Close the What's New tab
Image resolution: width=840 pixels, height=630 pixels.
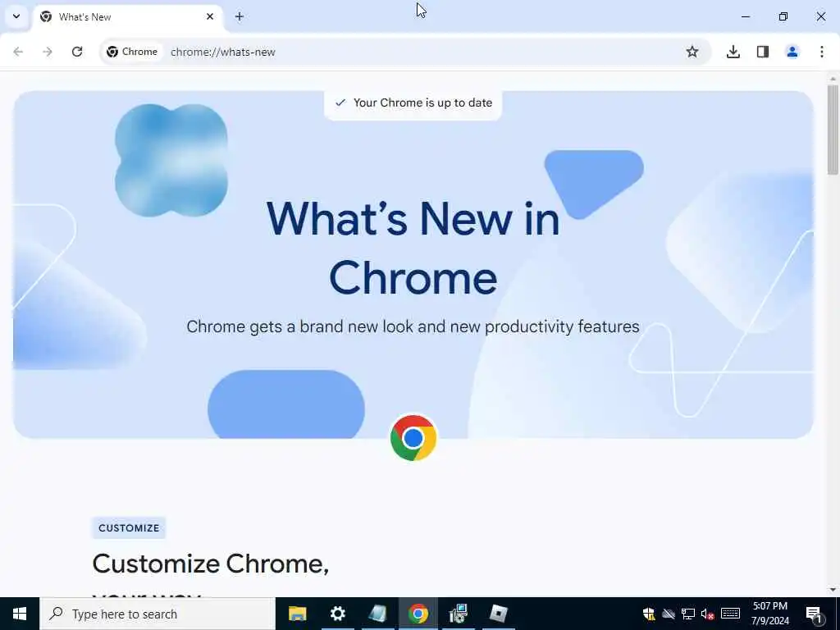[x=210, y=16]
